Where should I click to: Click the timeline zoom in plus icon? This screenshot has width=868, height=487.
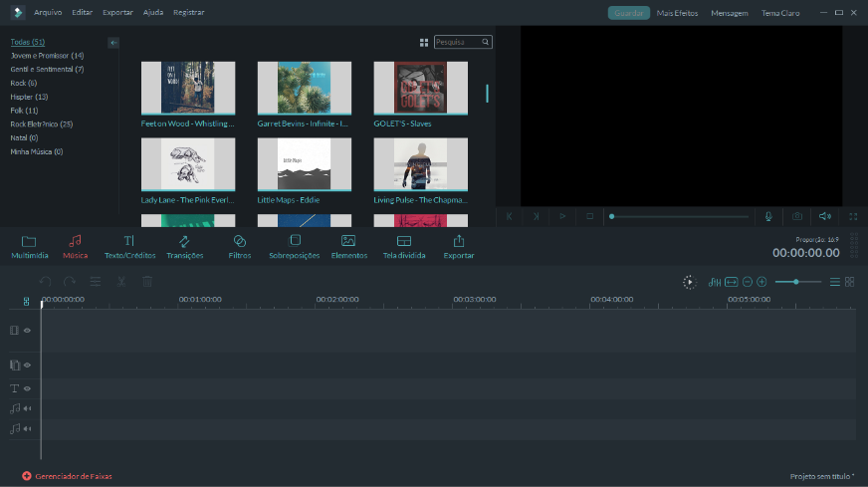pyautogui.click(x=761, y=282)
